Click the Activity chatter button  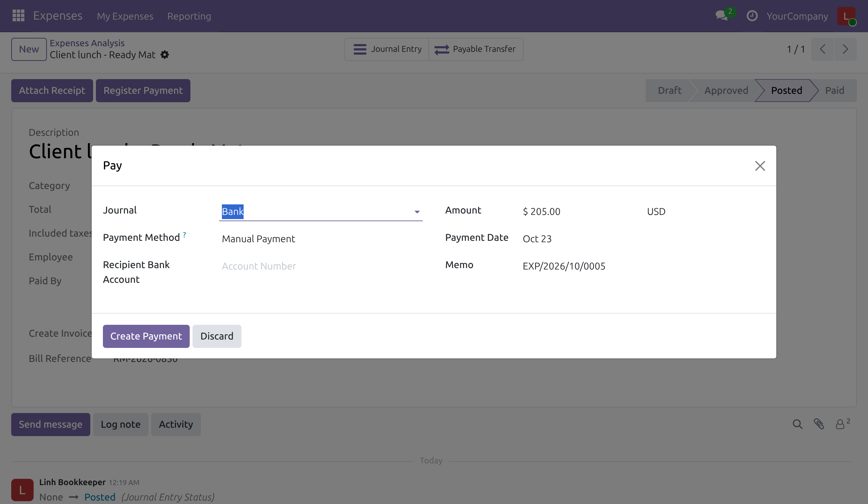[x=176, y=425]
